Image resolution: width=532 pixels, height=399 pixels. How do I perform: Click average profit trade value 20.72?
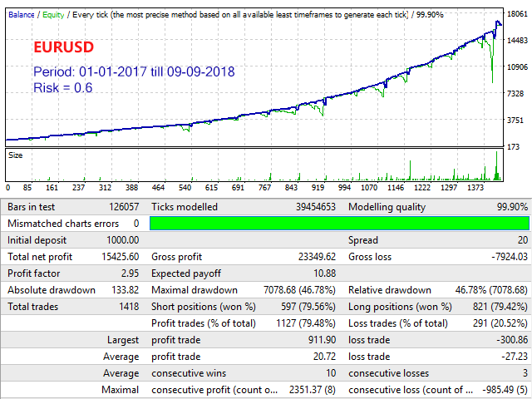324,357
